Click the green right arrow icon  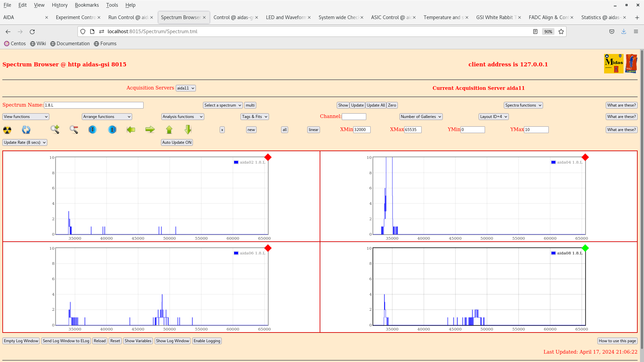[x=150, y=130]
